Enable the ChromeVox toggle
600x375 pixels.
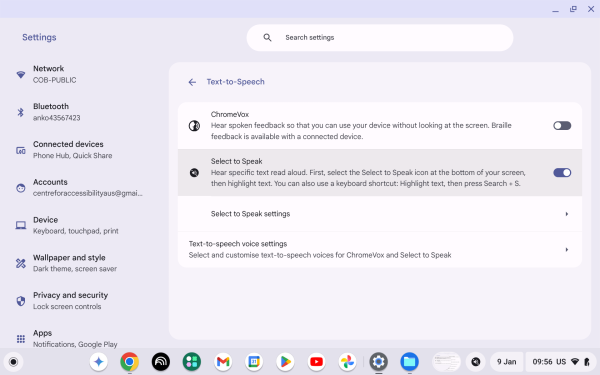[x=562, y=126]
